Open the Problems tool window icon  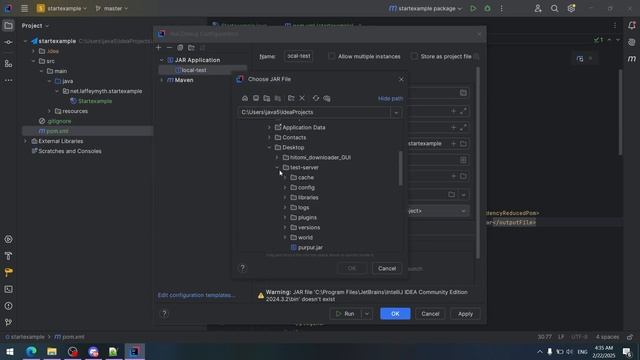click(x=8, y=306)
